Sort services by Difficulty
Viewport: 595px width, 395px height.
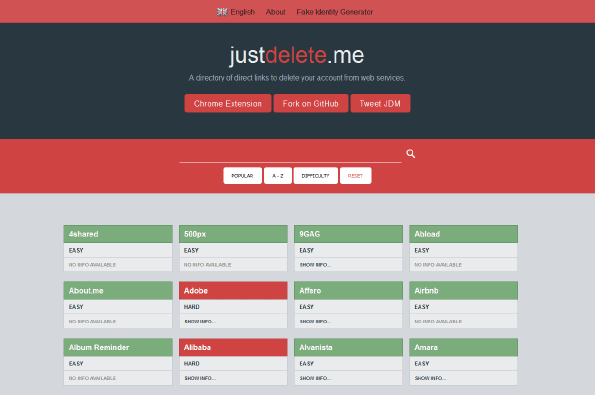point(316,176)
